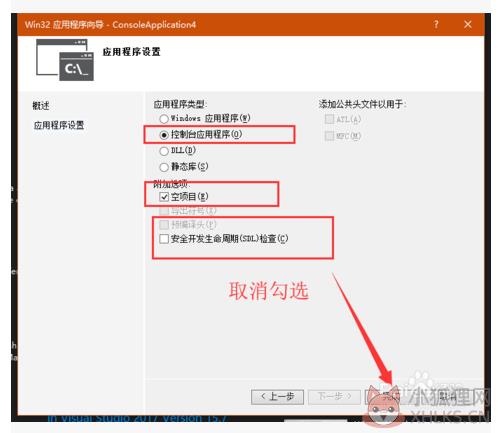
Task: Pick the 静态库 radio button
Action: pos(164,167)
